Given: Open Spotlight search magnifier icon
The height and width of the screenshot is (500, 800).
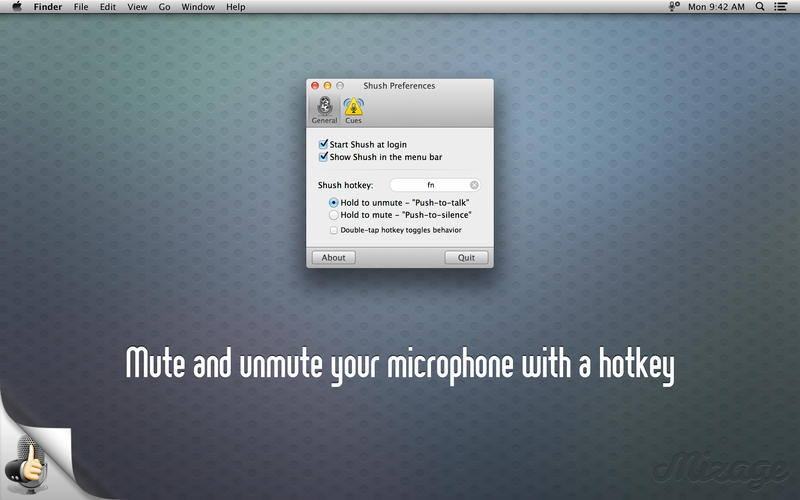Looking at the screenshot, I should pyautogui.click(x=759, y=7).
